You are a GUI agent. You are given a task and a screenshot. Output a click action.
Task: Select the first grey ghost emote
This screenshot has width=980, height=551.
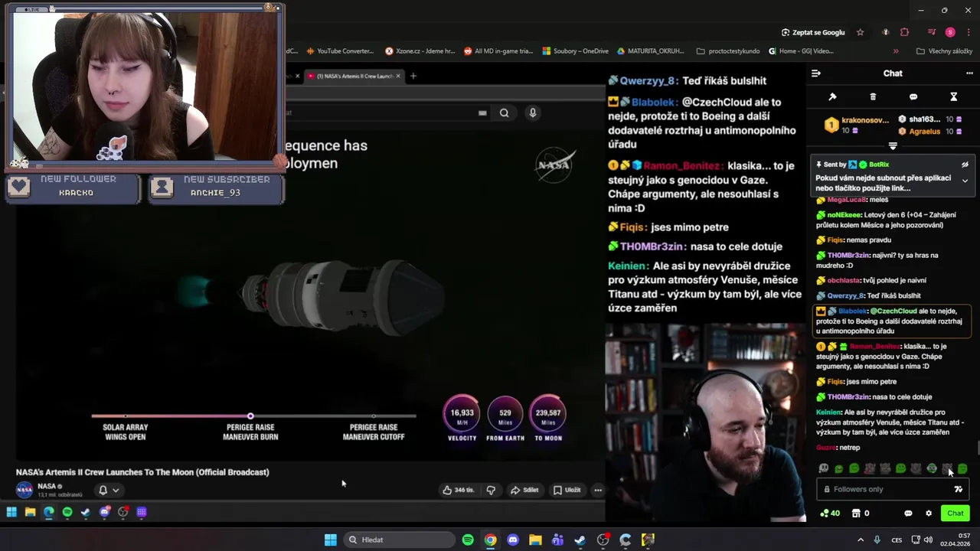(x=823, y=468)
